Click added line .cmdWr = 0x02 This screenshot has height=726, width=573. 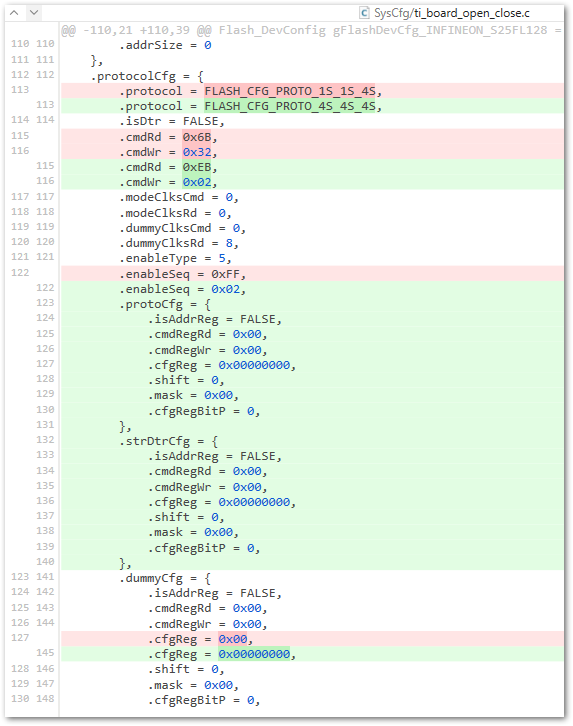click(312, 182)
